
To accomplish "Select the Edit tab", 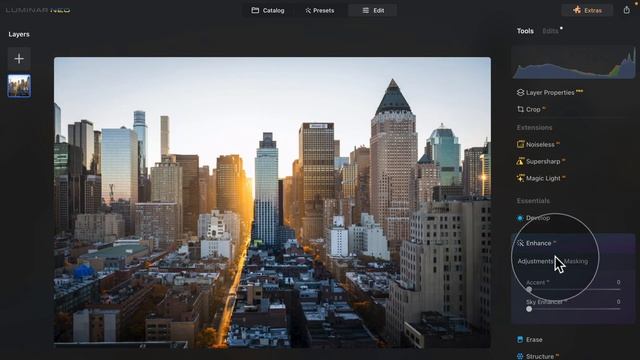I will point(373,10).
